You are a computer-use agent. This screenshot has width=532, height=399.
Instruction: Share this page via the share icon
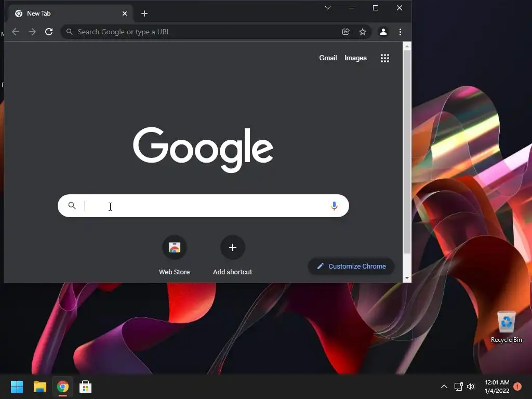pos(345,32)
